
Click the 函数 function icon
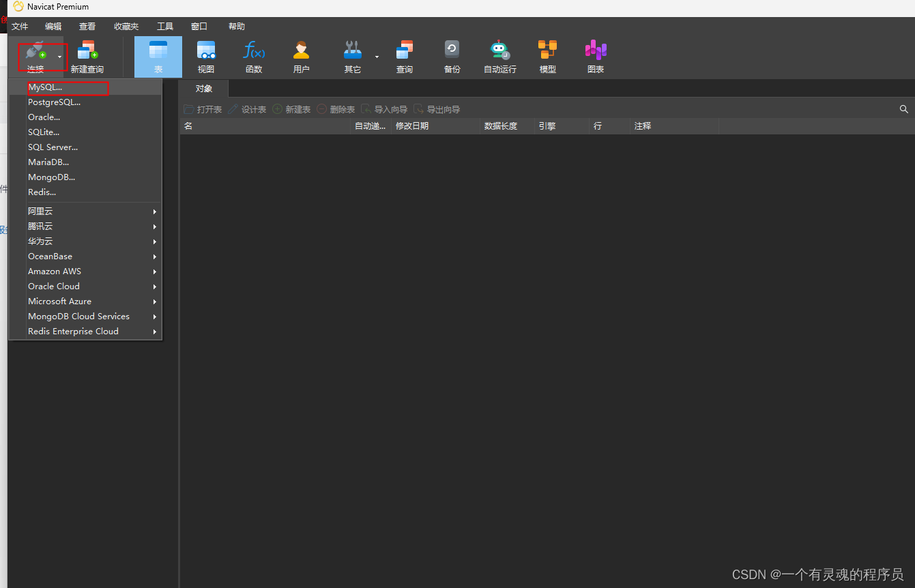[x=254, y=51]
